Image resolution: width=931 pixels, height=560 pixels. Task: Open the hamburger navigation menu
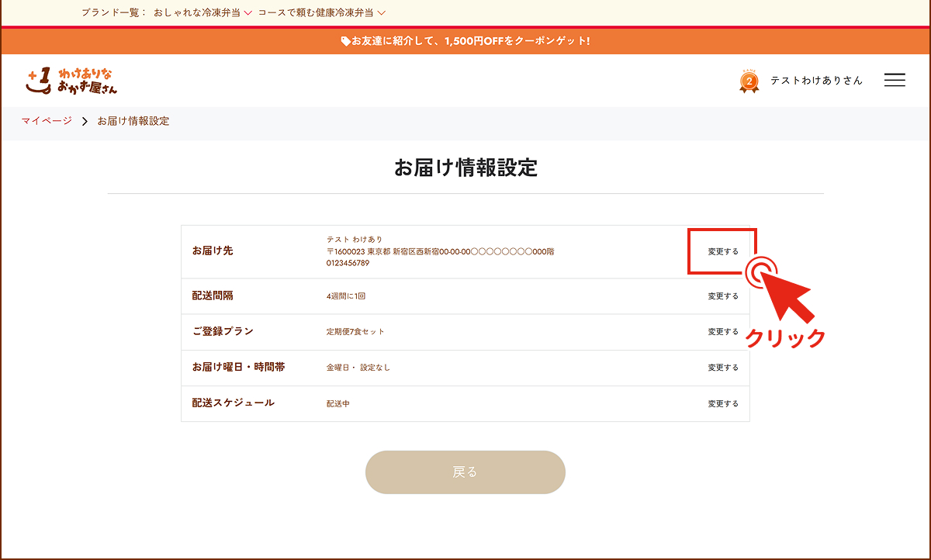(894, 80)
